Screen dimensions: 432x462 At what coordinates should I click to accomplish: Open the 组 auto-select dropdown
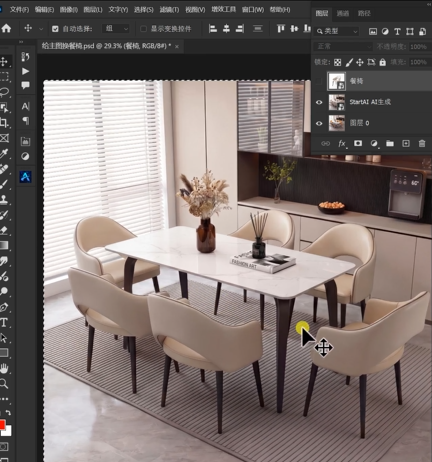pyautogui.click(x=115, y=29)
